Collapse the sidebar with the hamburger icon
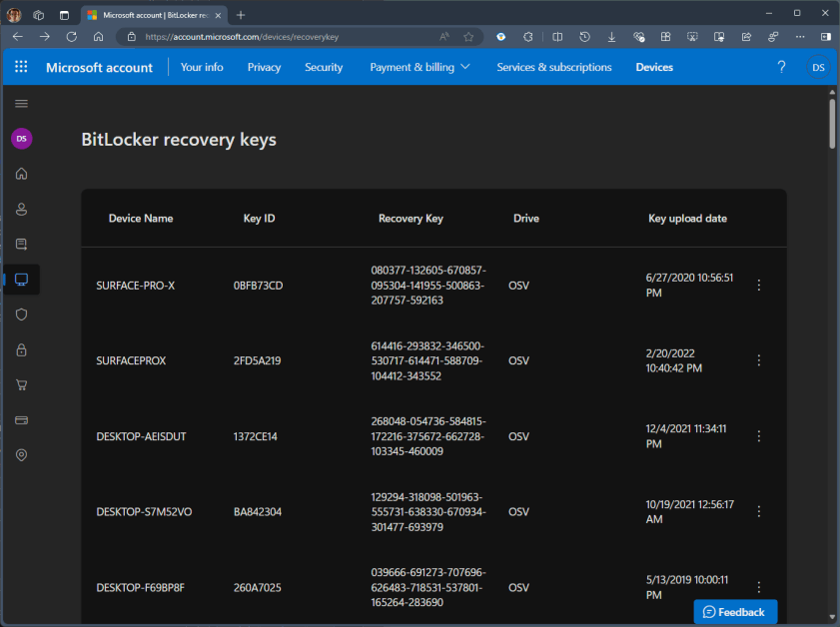The height and width of the screenshot is (627, 840). tap(21, 103)
